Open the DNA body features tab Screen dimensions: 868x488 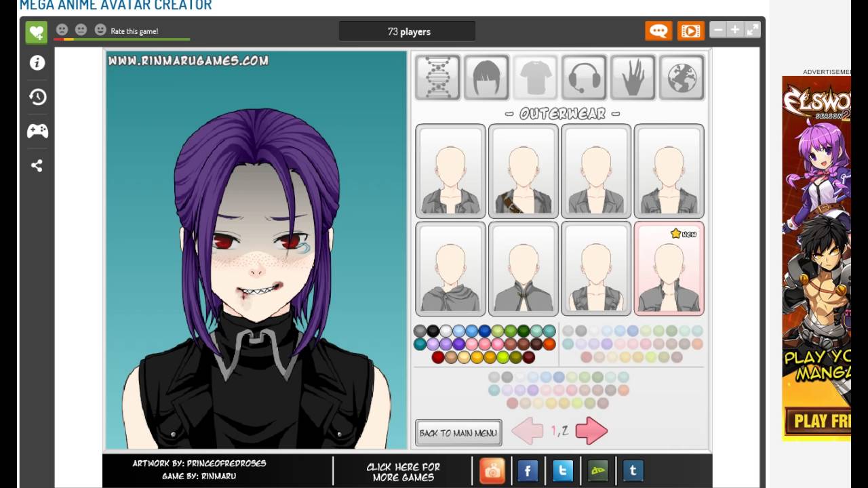pyautogui.click(x=437, y=77)
